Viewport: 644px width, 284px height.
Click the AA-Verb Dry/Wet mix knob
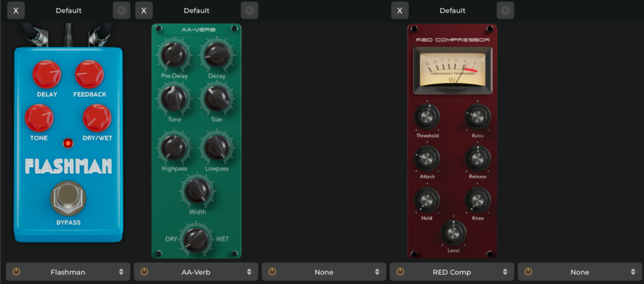click(x=196, y=239)
